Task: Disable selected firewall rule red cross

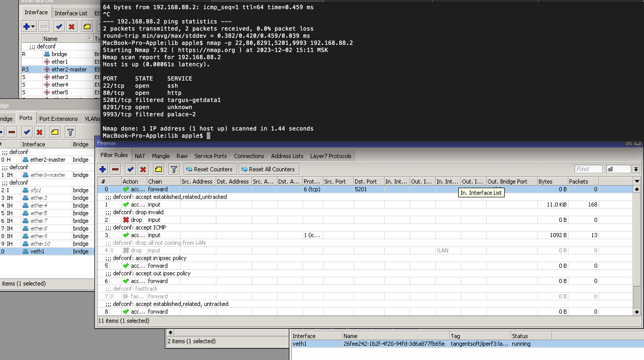Action: pyautogui.click(x=143, y=169)
